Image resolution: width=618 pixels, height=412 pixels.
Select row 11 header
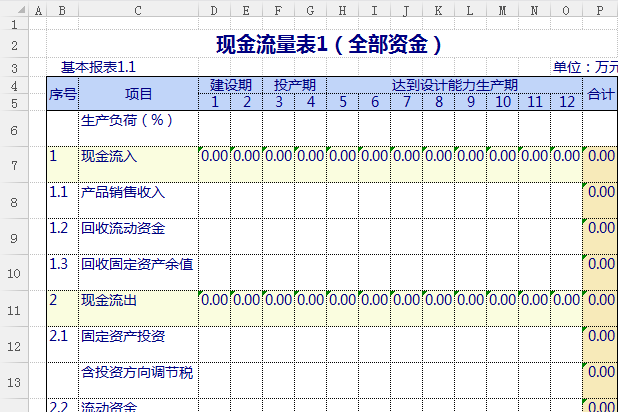coord(14,307)
